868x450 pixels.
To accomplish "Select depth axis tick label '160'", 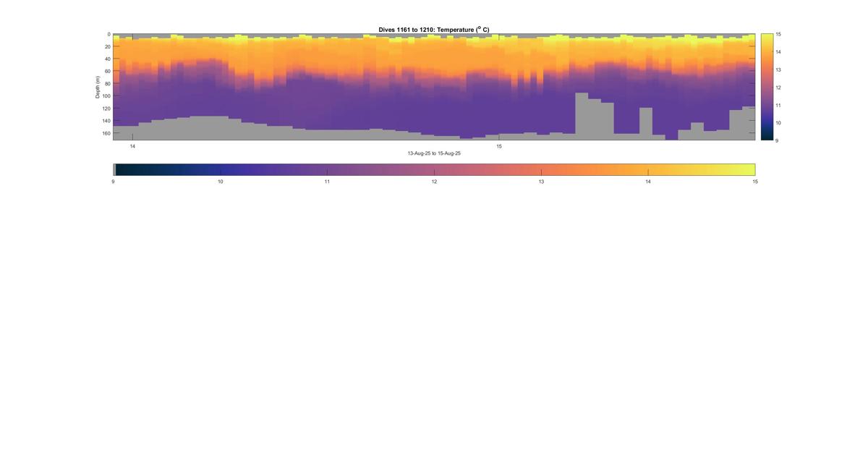I will point(106,132).
